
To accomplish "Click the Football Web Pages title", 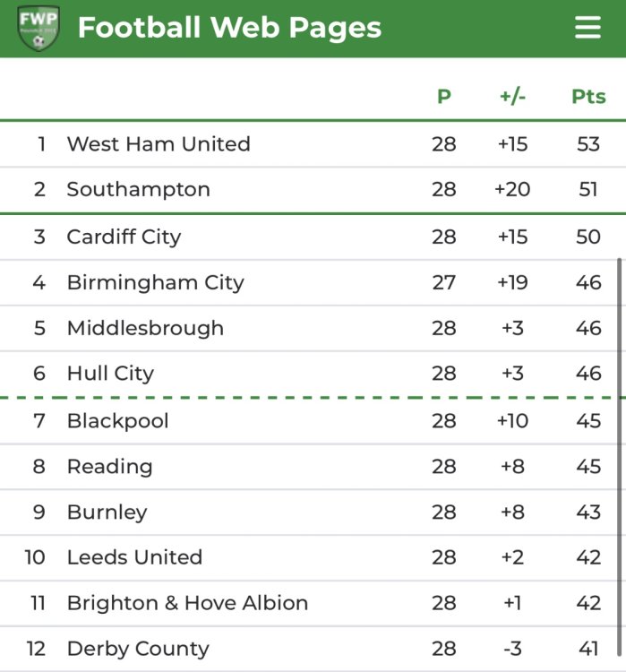I will 229,28.
